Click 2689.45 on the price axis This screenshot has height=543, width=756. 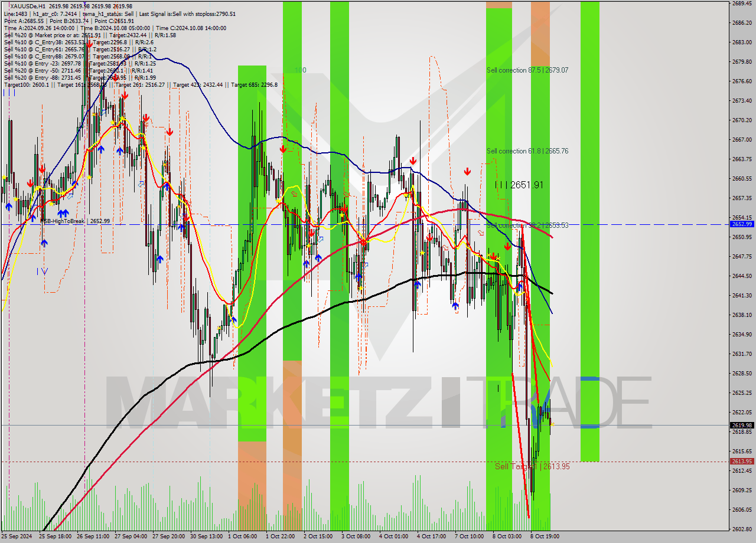(742, 4)
